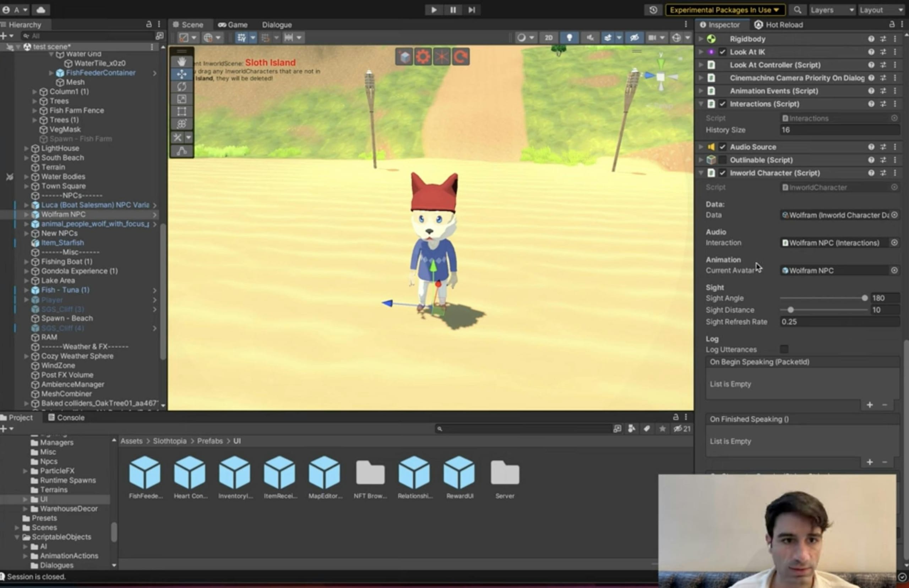Click the Step frame button
The width and height of the screenshot is (909, 588).
click(x=471, y=10)
